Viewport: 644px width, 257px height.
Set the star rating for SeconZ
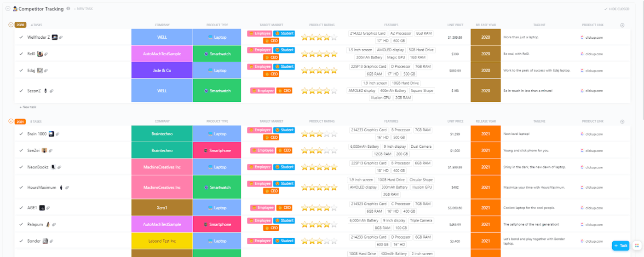point(319,91)
